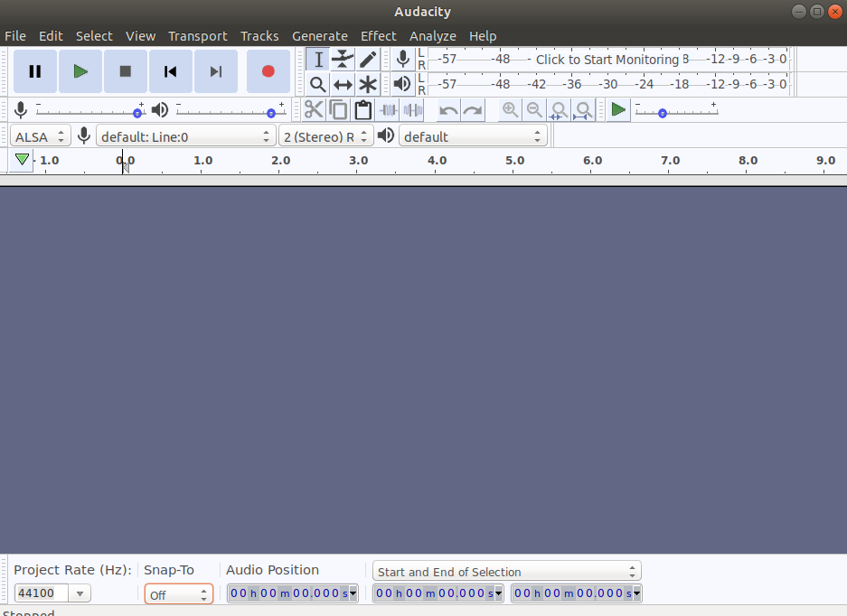Open the Tracks menu
Viewport: 847px width, 616px height.
click(259, 36)
